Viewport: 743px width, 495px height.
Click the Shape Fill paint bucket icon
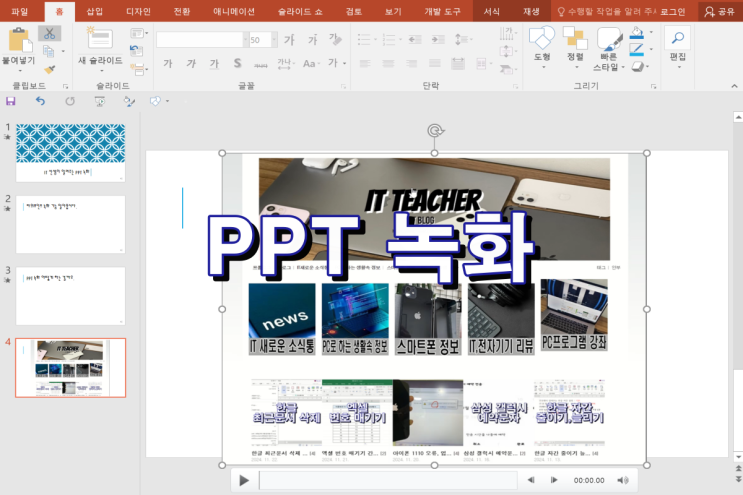click(636, 33)
